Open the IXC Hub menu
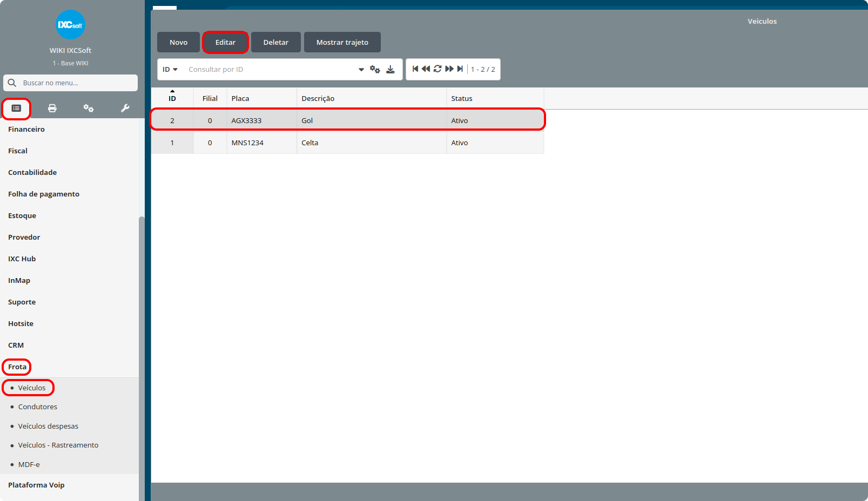Screen dimensions: 868x501 22,259
